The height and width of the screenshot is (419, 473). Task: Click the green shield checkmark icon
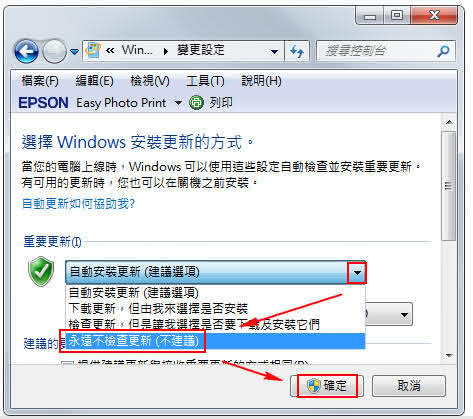click(x=41, y=271)
